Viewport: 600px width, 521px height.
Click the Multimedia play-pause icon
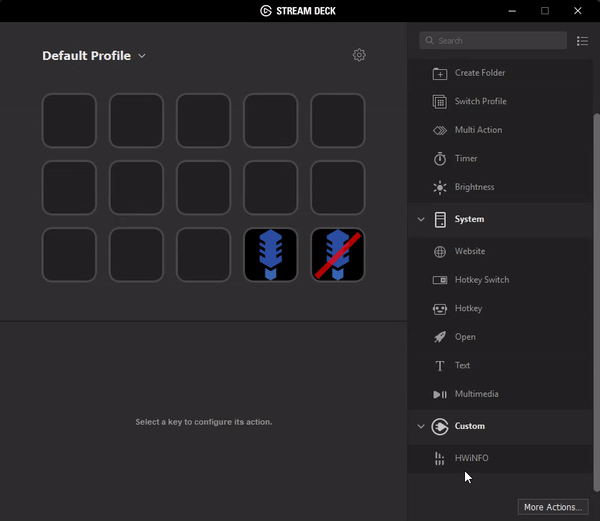point(440,394)
